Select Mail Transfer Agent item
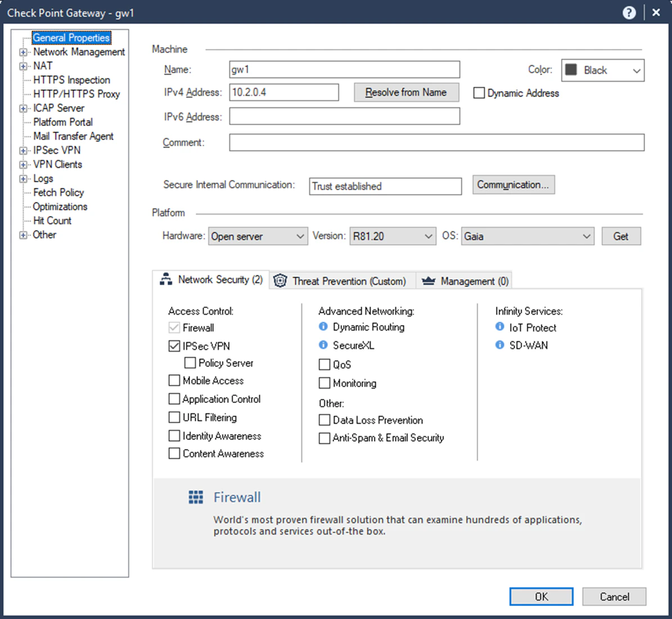This screenshot has height=619, width=672. tap(73, 136)
